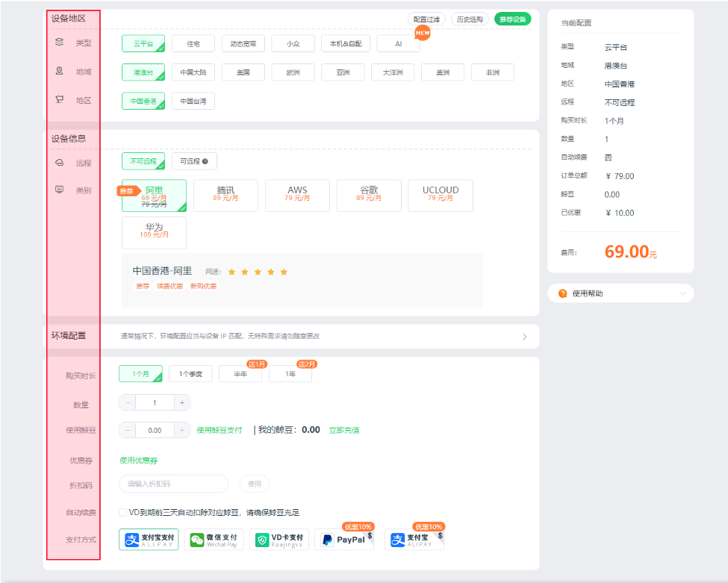Select the 可远程 option
Image resolution: width=728 pixels, height=583 pixels.
[x=194, y=161]
